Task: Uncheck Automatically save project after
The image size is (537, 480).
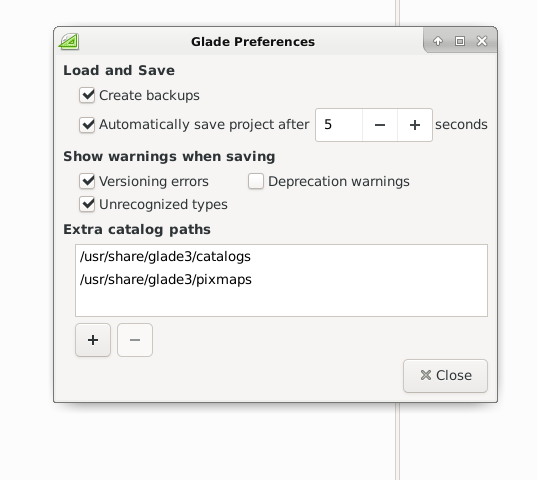Action: coord(87,125)
